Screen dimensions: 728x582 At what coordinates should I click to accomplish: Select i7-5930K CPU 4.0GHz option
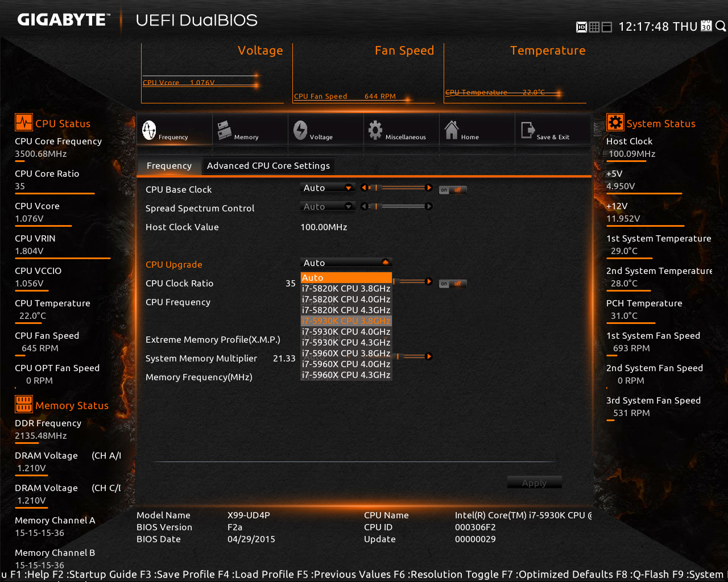coord(346,332)
